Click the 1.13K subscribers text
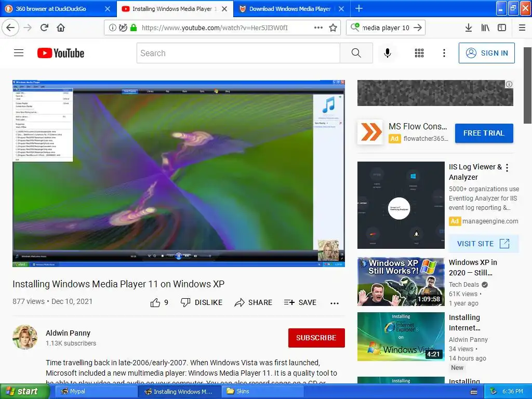 click(71, 343)
